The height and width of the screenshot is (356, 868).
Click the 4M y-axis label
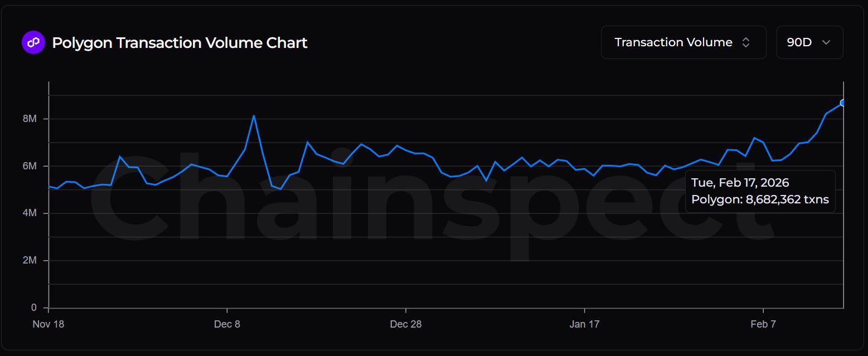tap(30, 213)
